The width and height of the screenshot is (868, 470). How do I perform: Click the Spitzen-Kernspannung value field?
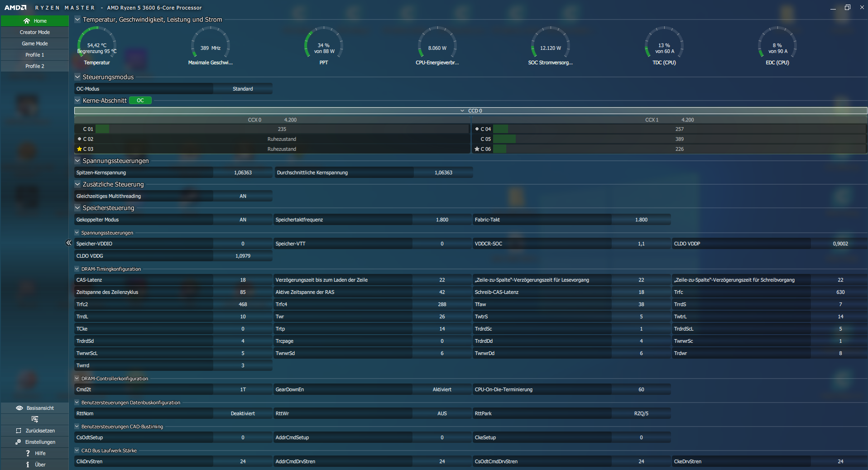(x=243, y=173)
